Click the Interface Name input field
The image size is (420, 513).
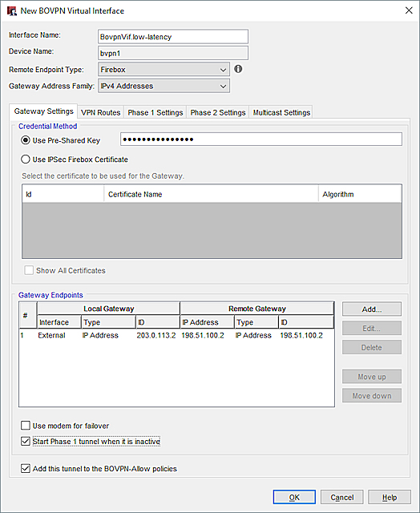(173, 37)
